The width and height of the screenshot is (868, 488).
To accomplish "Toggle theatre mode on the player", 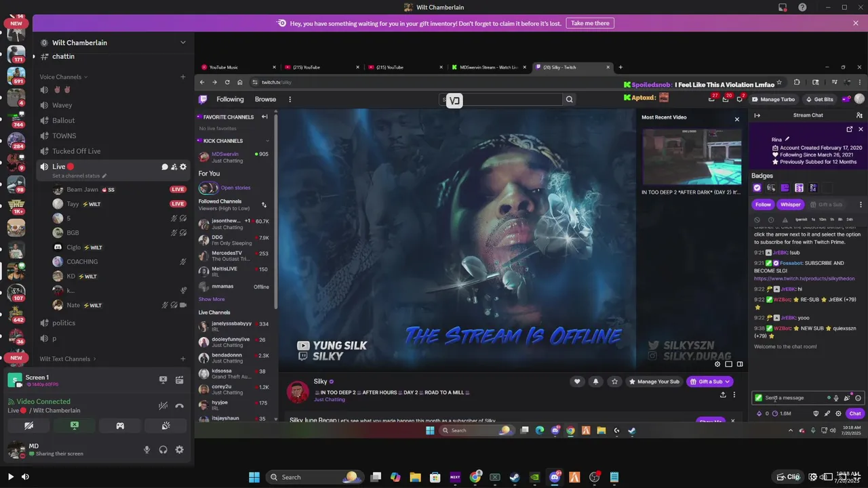I will click(x=728, y=364).
